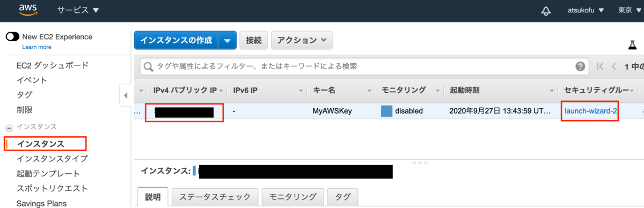This screenshot has width=644, height=208.
Task: Open Savings Plans in the sidebar
Action: click(42, 203)
